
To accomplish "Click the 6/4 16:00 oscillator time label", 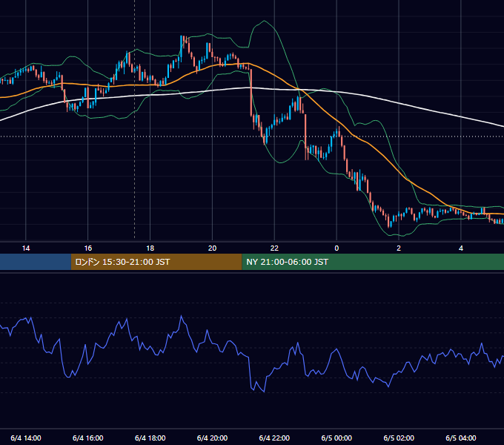I will pos(87,438).
